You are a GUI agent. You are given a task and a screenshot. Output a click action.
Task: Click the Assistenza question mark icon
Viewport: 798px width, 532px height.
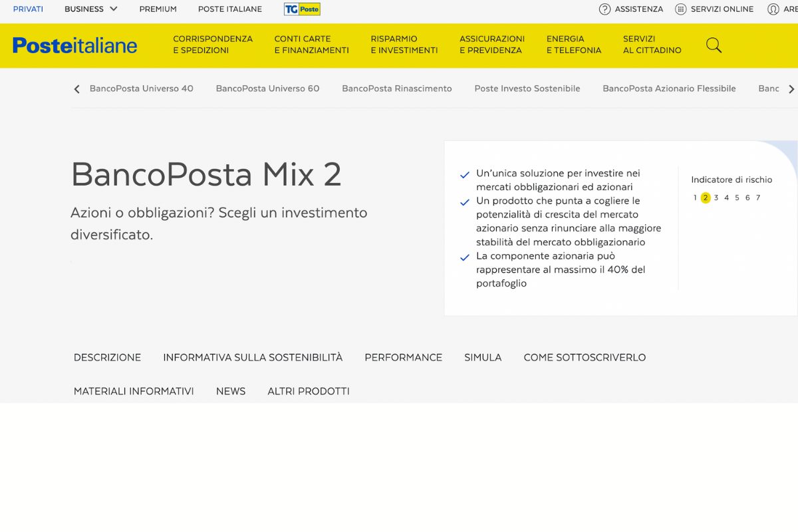tap(604, 9)
